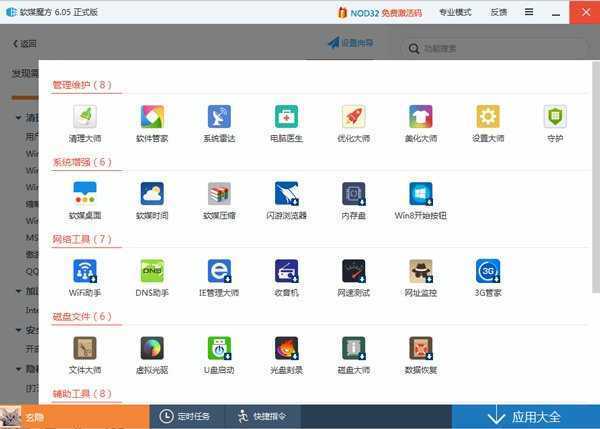Click 网络工具 (7) category heading

click(82, 240)
